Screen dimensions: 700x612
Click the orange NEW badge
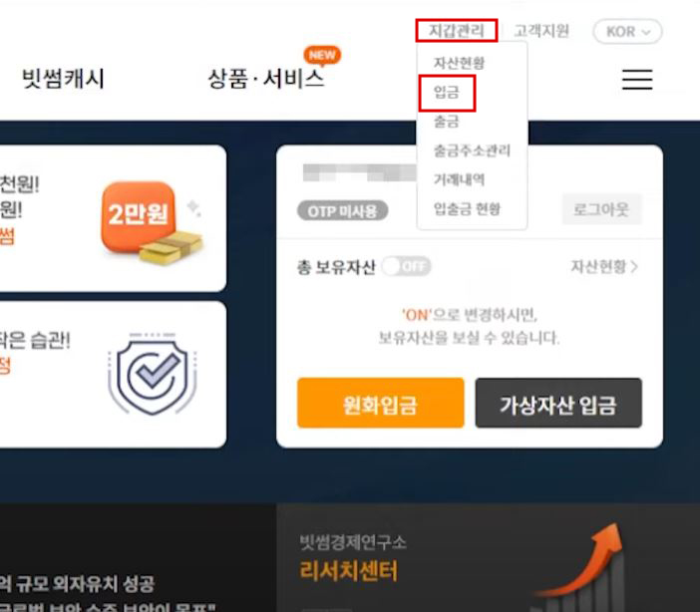pos(322,56)
